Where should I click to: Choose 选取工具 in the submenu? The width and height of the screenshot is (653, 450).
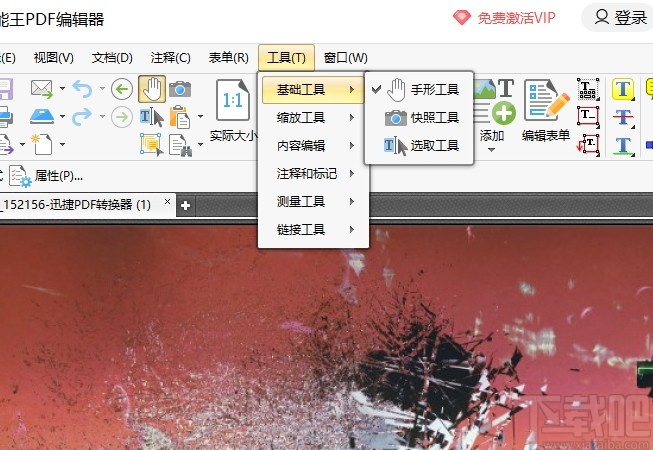pyautogui.click(x=419, y=146)
